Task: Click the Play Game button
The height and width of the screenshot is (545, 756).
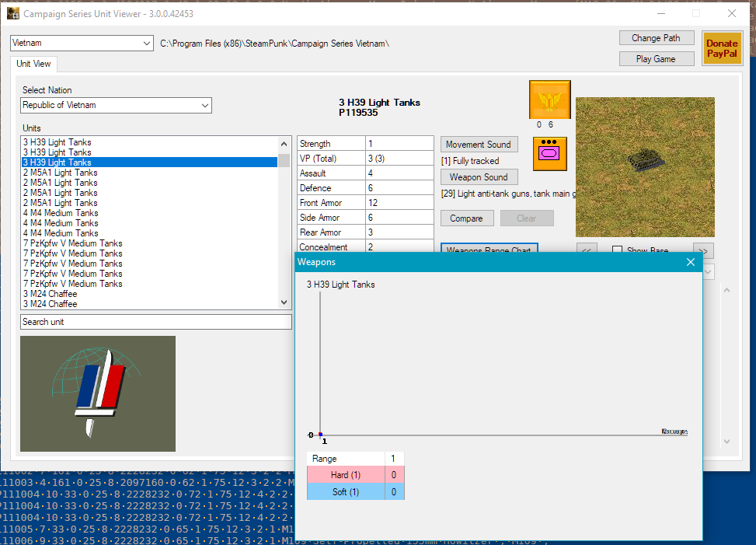Action: [657, 59]
